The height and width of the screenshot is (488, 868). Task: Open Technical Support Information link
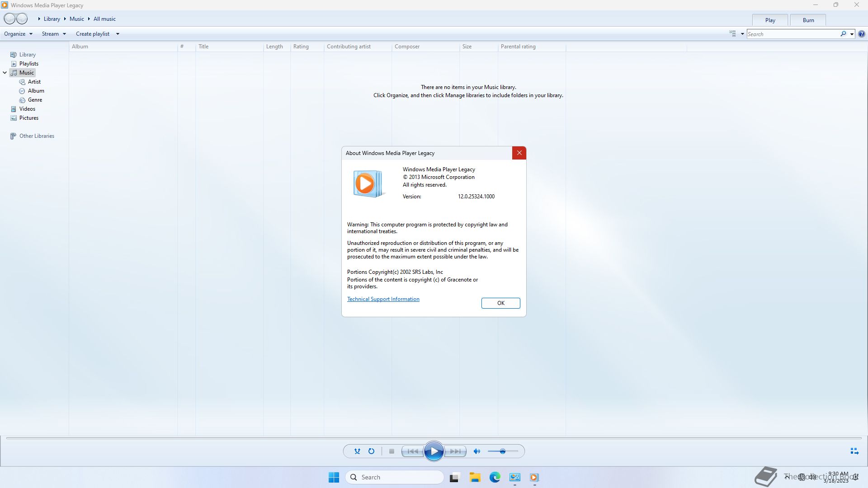point(383,299)
